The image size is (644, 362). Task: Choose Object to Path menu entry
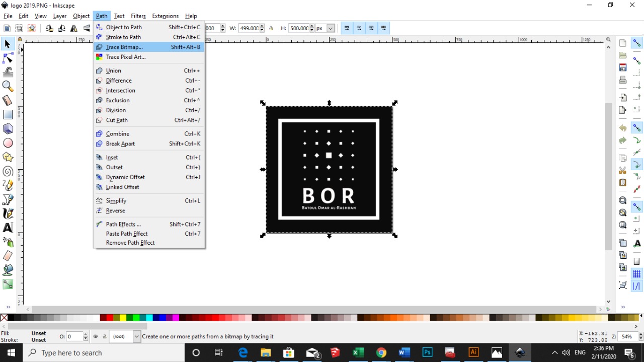pos(149,27)
